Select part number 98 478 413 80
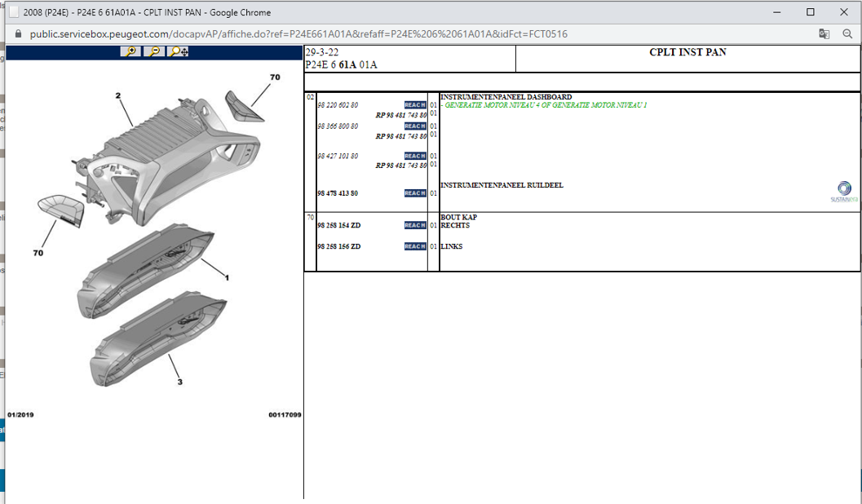Viewport: 862px width, 504px height. (338, 193)
